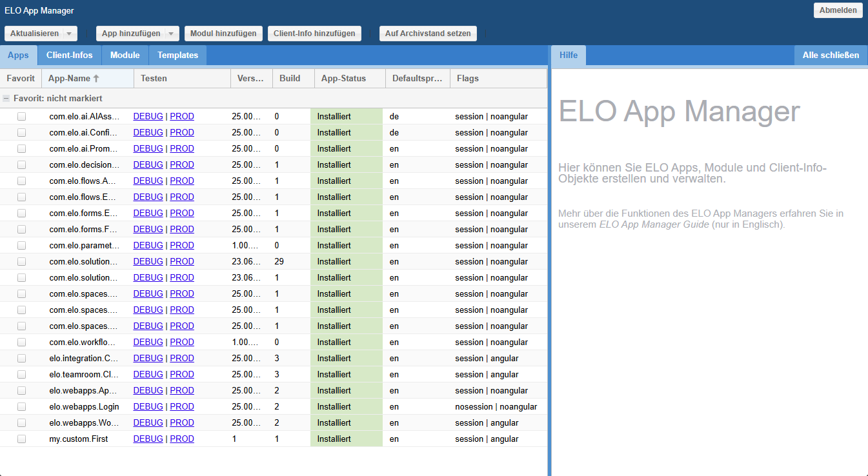Screen dimensions: 868x476
Task: Open DEBUG link for elo.webapps.Login
Action: click(148, 407)
